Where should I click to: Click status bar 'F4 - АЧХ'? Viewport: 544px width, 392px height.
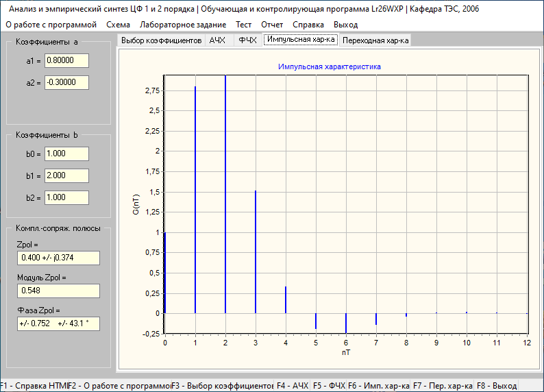(293, 386)
